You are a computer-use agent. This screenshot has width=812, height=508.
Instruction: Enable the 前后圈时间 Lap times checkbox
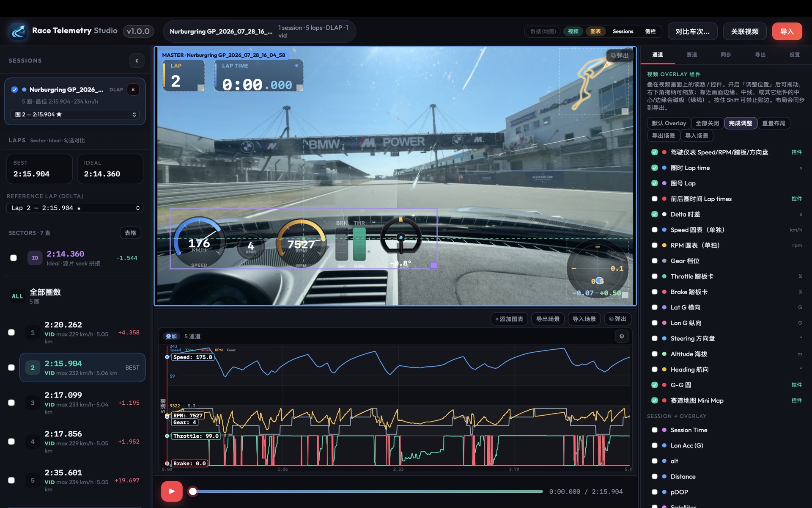[x=655, y=199]
